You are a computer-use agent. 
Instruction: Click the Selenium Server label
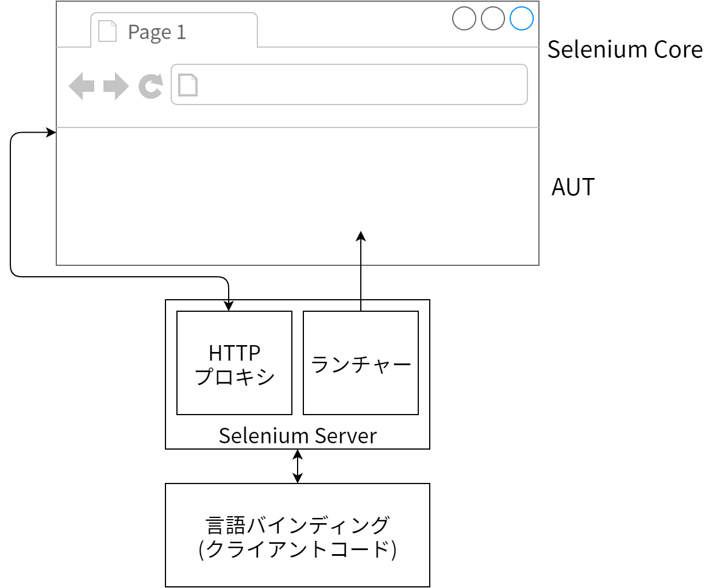coord(298,436)
